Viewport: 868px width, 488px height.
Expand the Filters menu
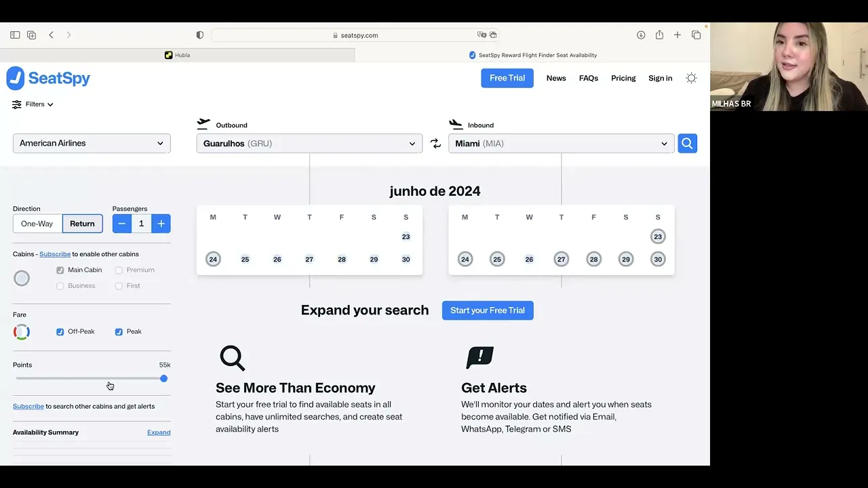tap(33, 104)
